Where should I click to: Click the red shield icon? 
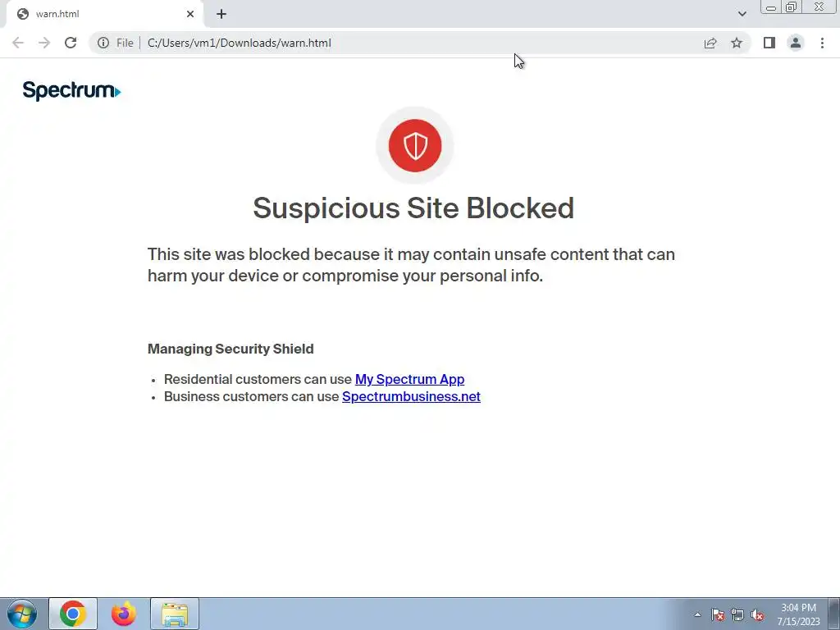(415, 146)
